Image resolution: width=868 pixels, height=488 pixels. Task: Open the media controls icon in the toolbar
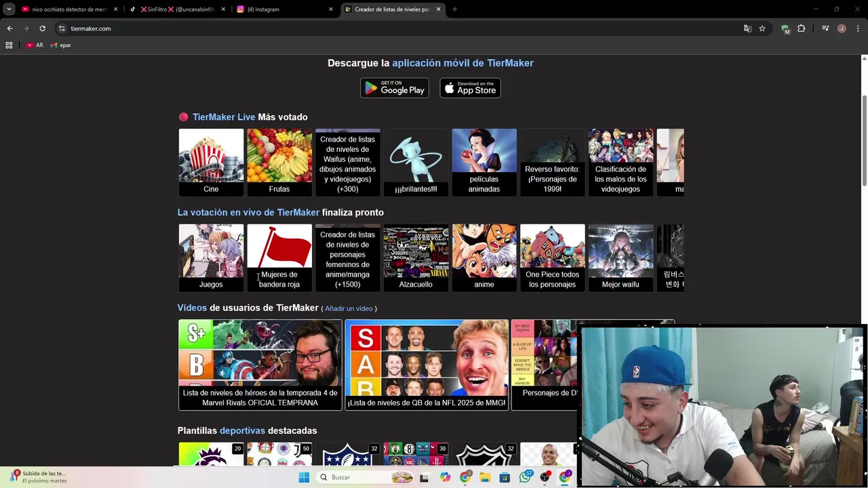[825, 28]
